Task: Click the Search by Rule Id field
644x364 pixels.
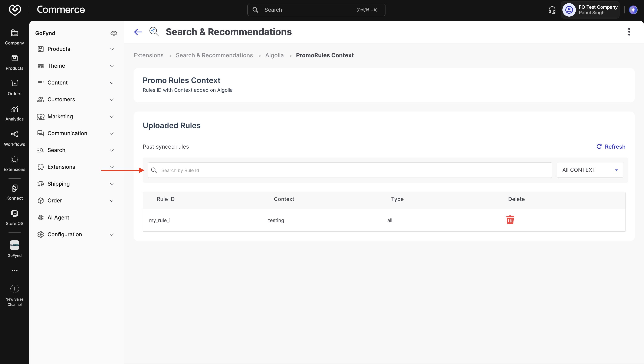Action: 350,170
